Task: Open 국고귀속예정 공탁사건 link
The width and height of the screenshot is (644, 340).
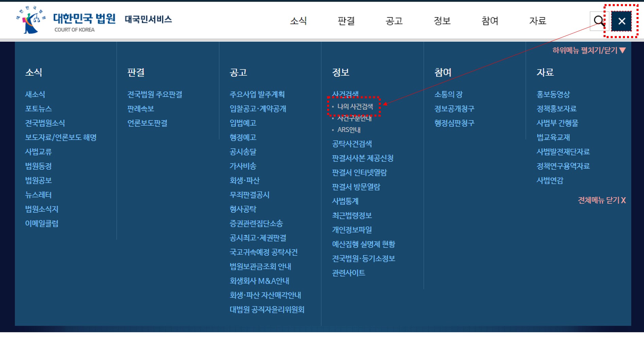Action: 264,252
